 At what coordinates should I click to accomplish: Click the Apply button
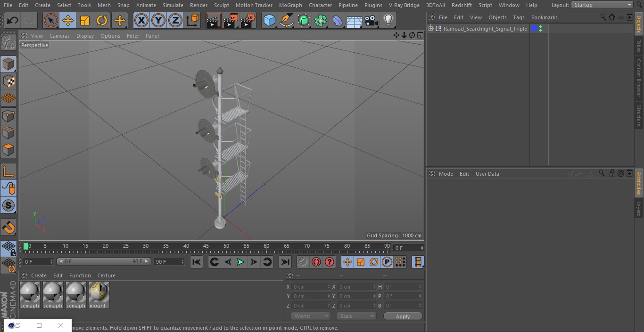pyautogui.click(x=403, y=316)
